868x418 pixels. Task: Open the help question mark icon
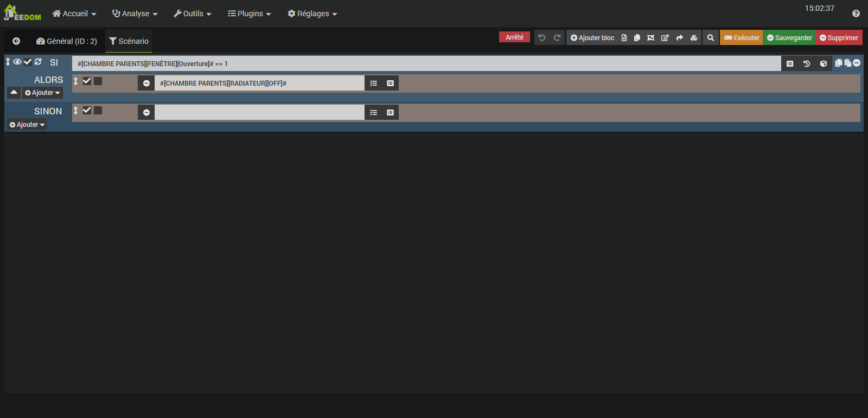coord(856,14)
